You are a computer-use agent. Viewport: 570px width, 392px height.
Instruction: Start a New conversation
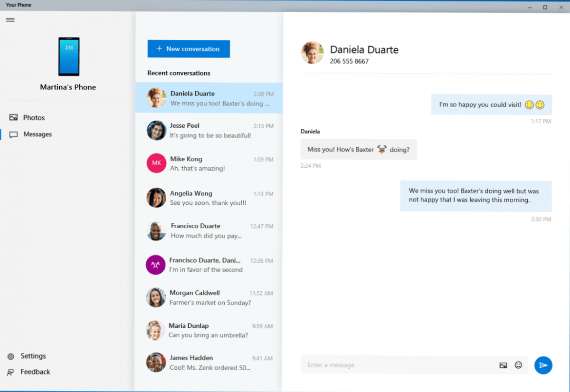click(x=188, y=48)
